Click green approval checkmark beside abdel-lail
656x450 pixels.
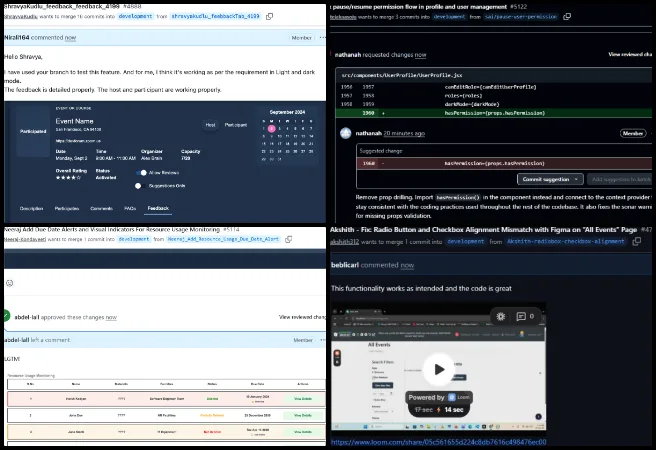pos(6,316)
